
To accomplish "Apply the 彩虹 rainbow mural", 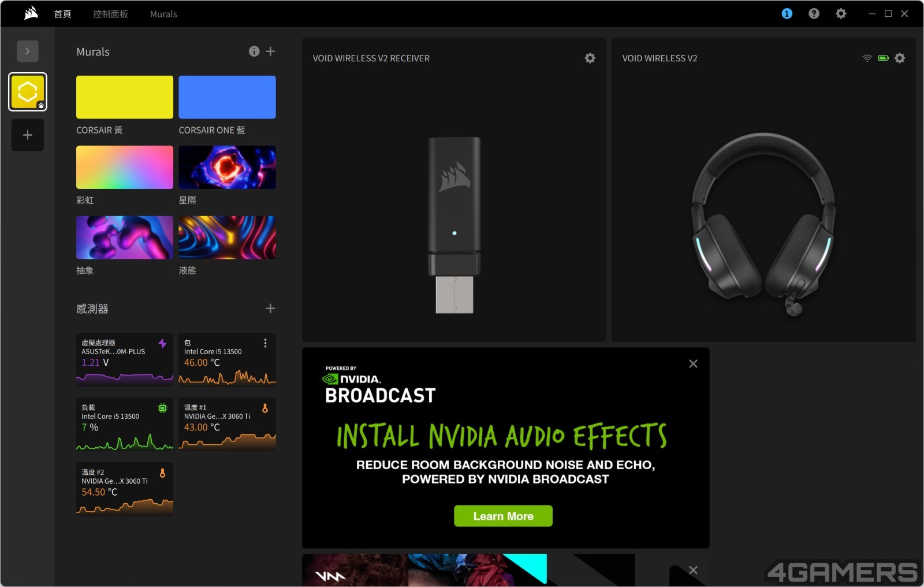I will [x=125, y=168].
